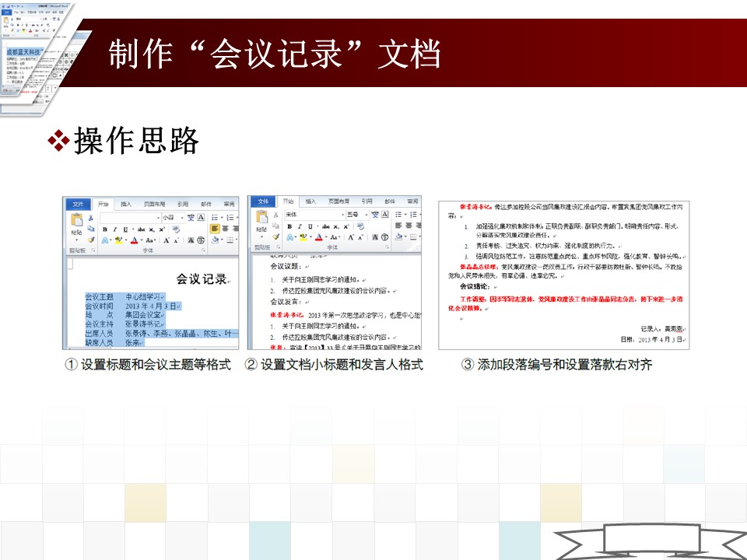
Task: Click caption ① 设置标题和会议主题等格式
Action: point(148,365)
